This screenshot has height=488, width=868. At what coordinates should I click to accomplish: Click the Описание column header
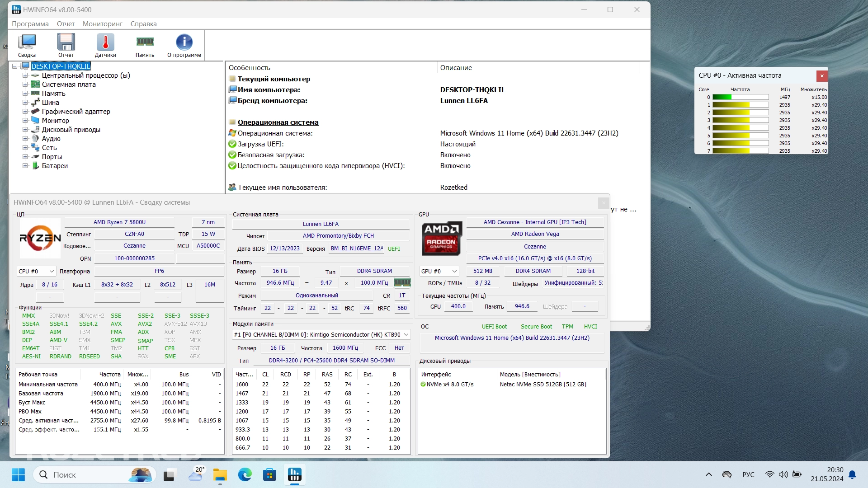tap(539, 68)
